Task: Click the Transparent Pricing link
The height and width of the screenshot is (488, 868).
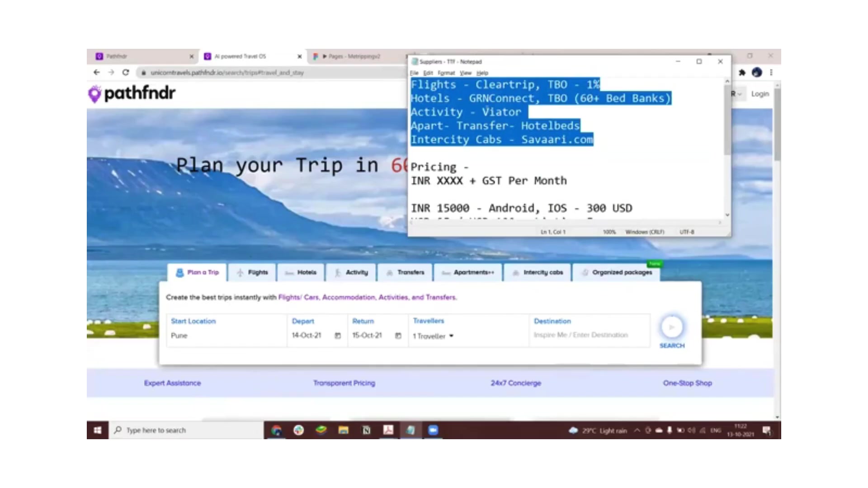Action: pyautogui.click(x=344, y=383)
